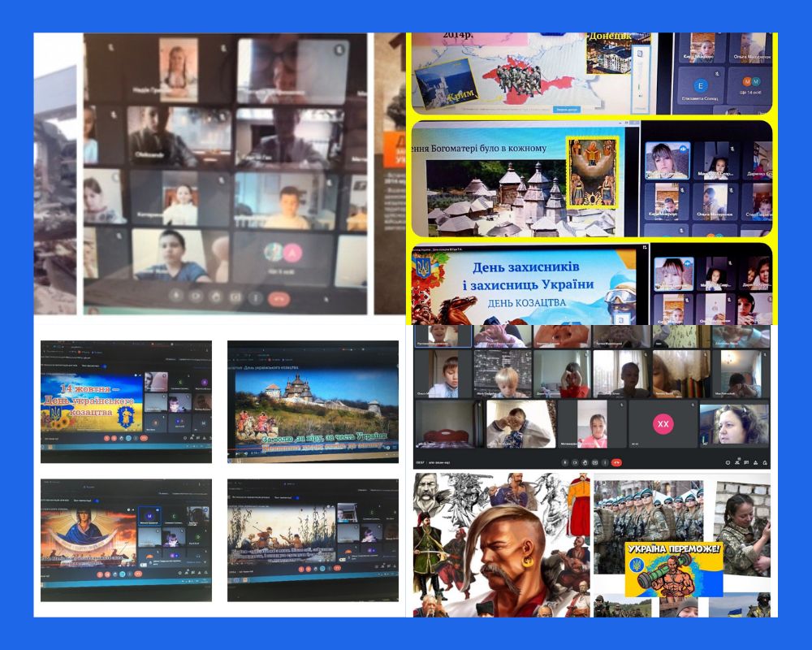Click red hang-up in large blurry Meet call
The height and width of the screenshot is (650, 812).
pyautogui.click(x=279, y=298)
